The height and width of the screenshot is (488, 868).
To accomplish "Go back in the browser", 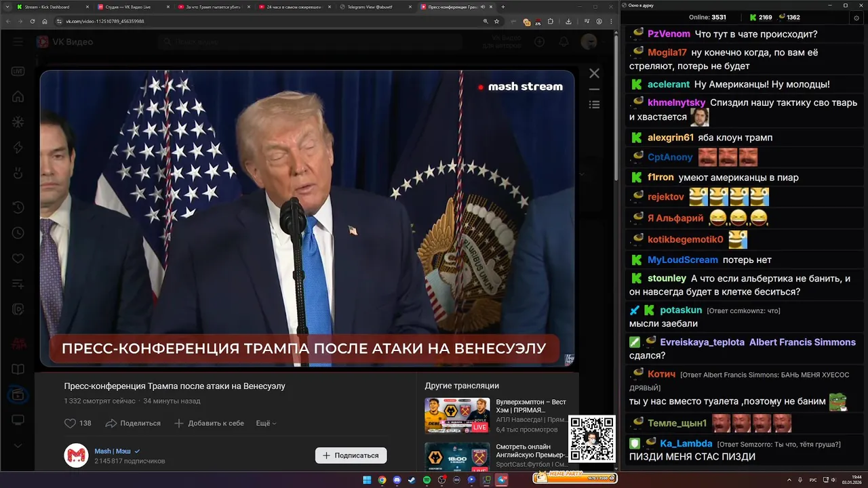I will (8, 21).
